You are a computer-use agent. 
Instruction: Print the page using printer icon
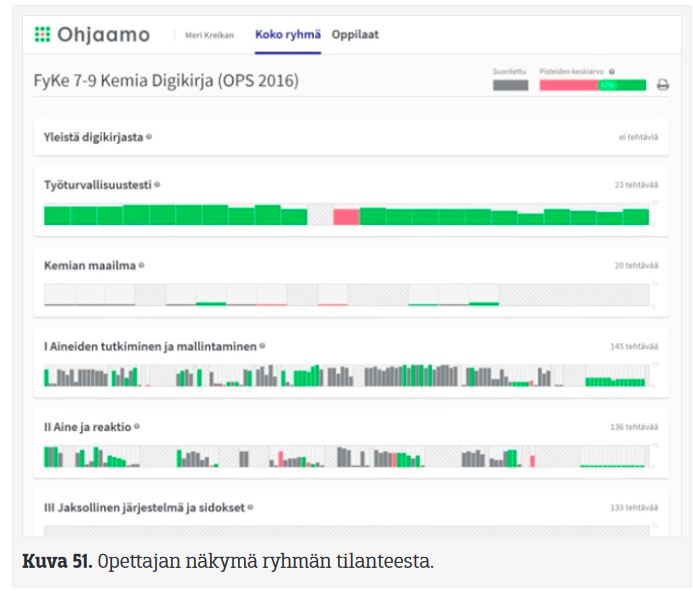coord(662,85)
